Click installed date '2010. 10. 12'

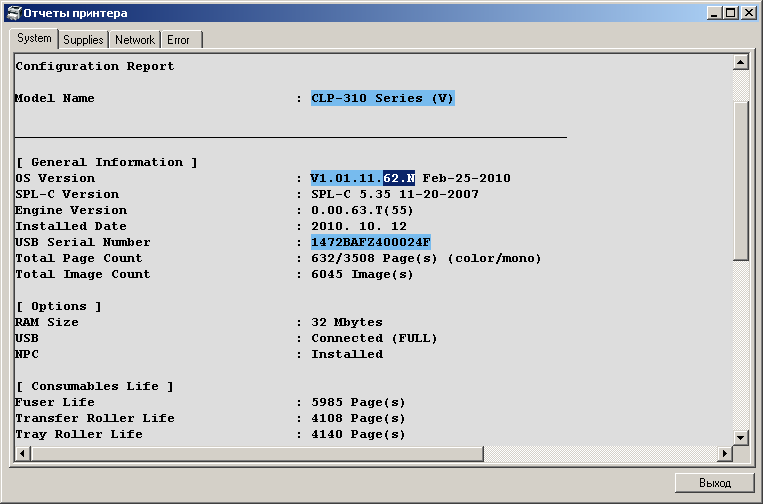(x=359, y=226)
